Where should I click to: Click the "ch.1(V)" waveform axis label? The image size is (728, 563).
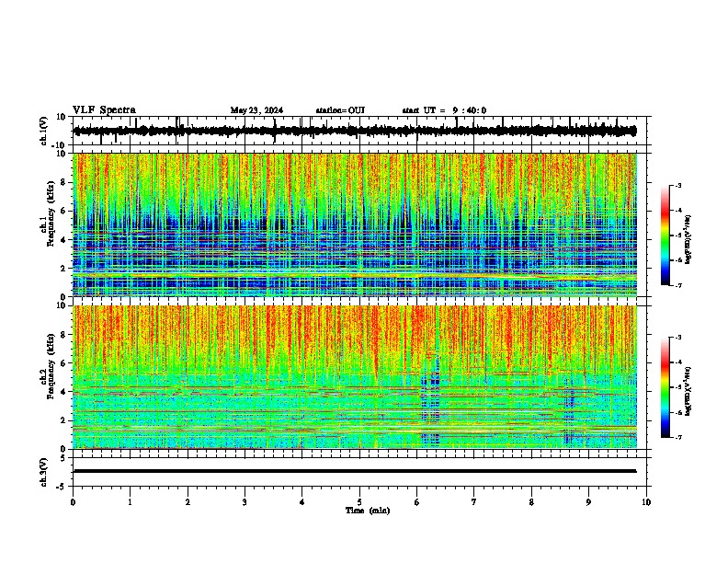(44, 131)
